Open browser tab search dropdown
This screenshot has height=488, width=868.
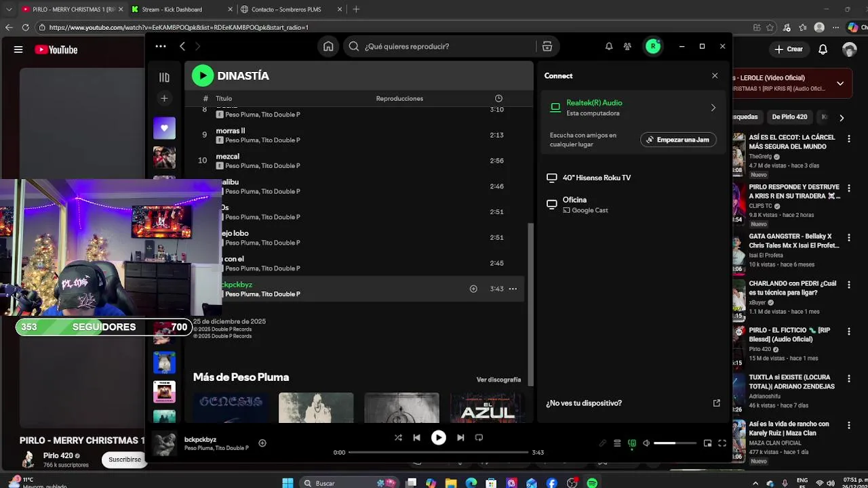(x=9, y=9)
